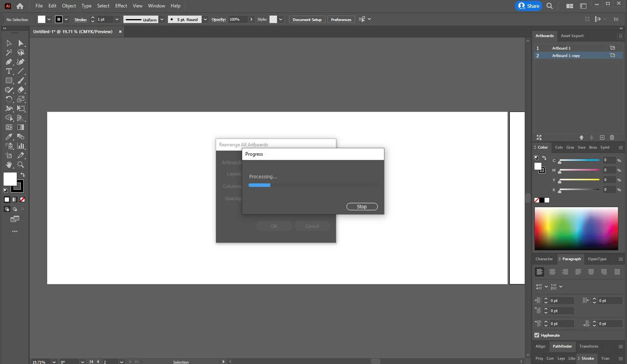Open artboard navigation dropdown
The width and height of the screenshot is (627, 364).
click(x=121, y=362)
